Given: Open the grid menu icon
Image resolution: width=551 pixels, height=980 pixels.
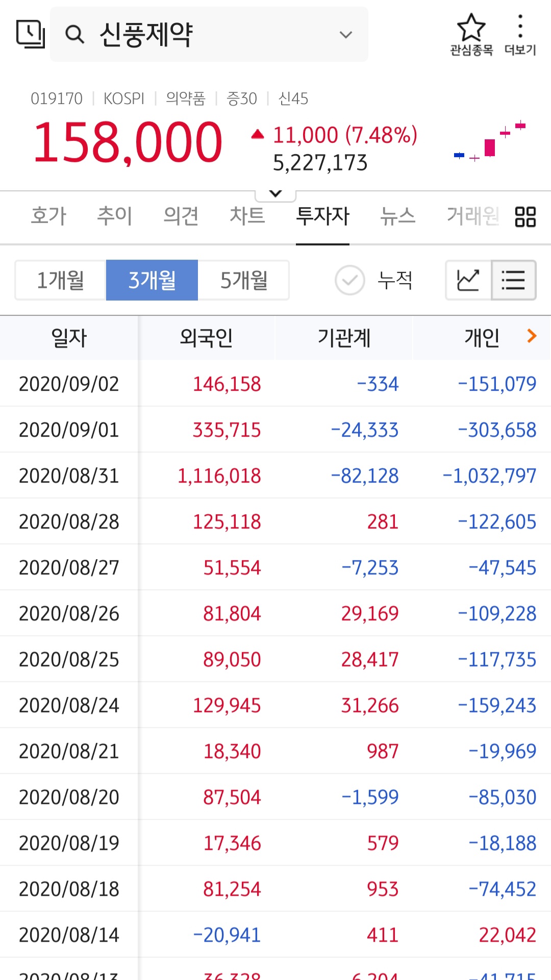Looking at the screenshot, I should click(x=525, y=216).
